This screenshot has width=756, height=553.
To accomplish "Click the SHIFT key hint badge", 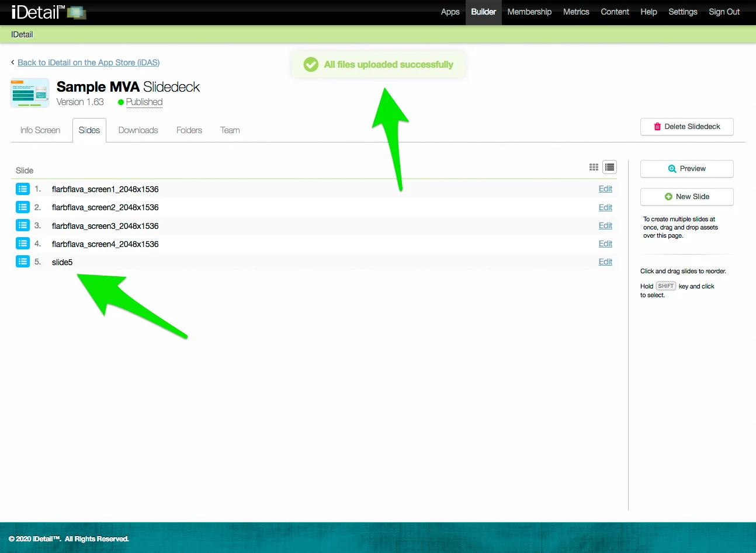I will click(x=666, y=286).
